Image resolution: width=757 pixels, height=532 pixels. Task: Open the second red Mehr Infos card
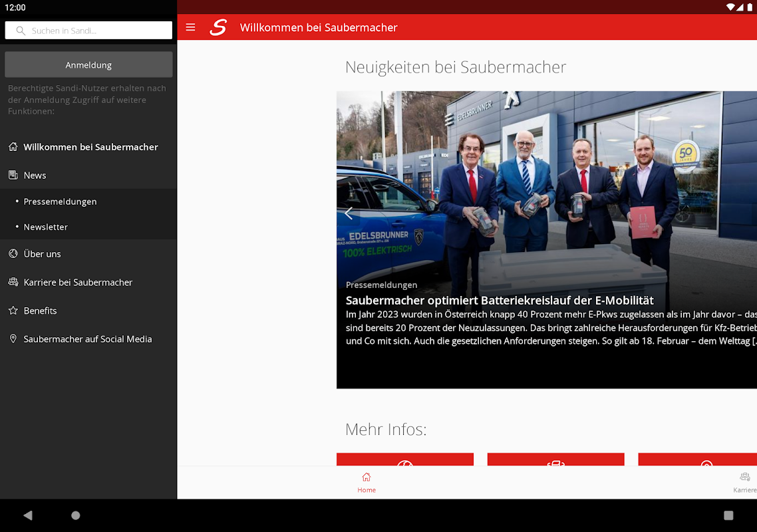(x=555, y=459)
